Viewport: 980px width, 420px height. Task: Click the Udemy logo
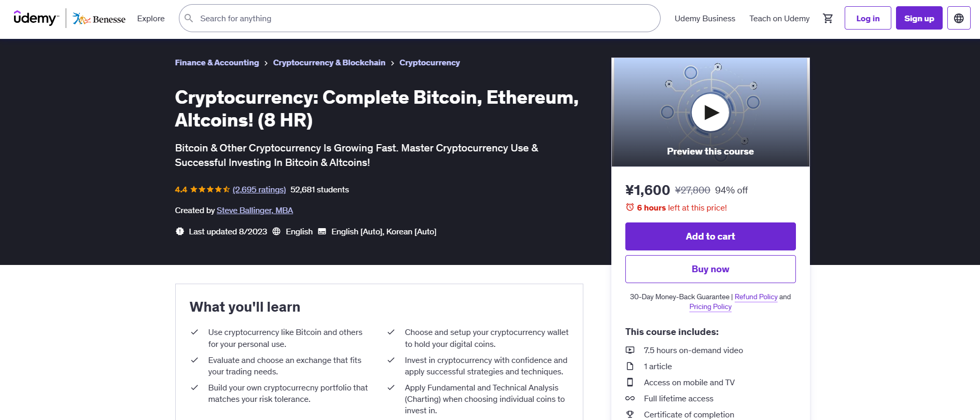(x=36, y=18)
